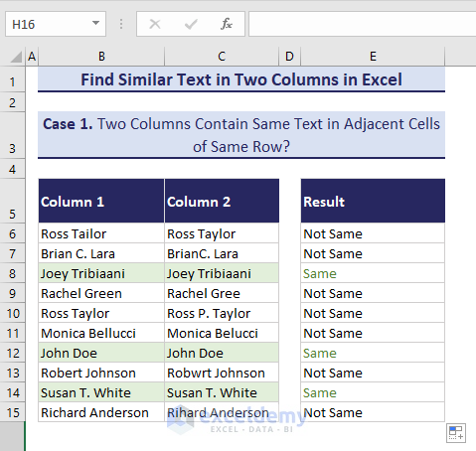Select row 8 header
476x451 pixels.
pos(13,273)
